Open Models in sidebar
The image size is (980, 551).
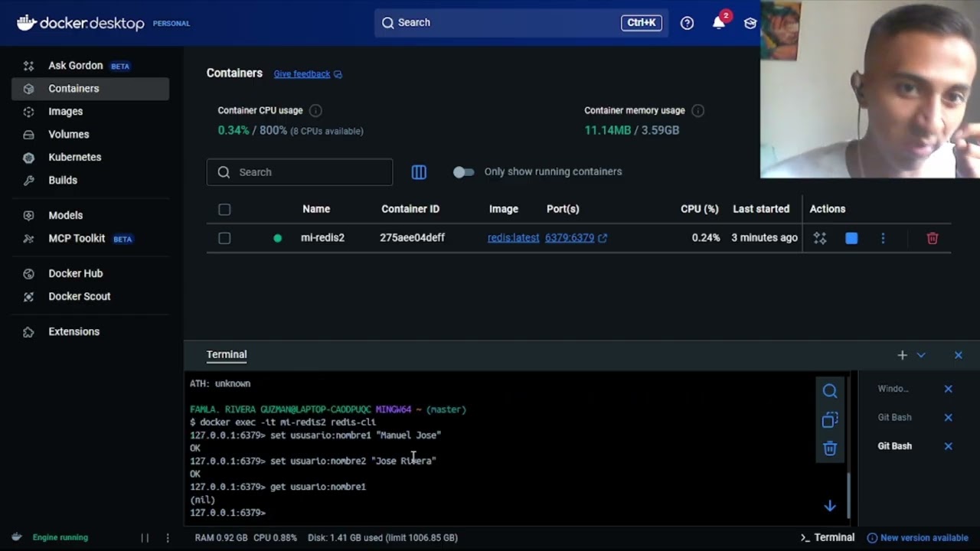[x=90, y=216]
